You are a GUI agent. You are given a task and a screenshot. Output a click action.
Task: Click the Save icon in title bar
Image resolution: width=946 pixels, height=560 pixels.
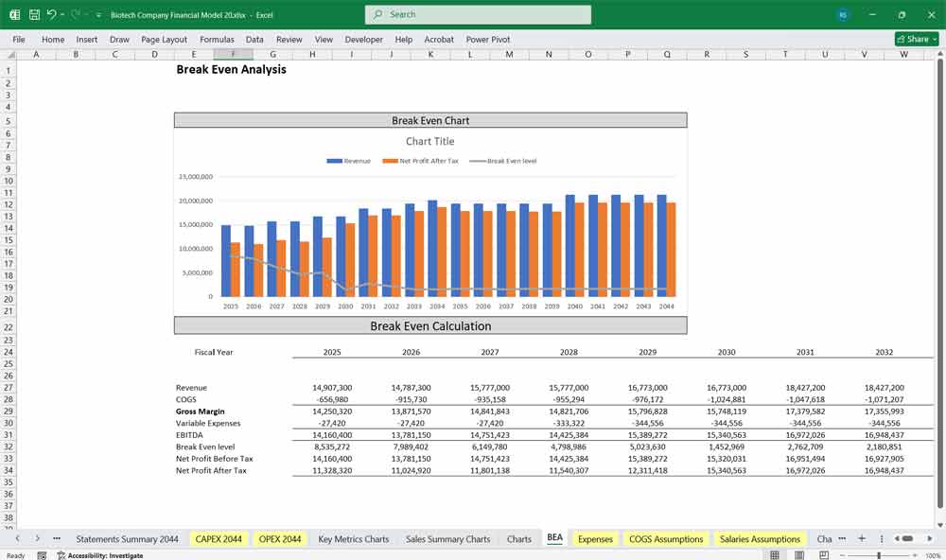pos(34,15)
